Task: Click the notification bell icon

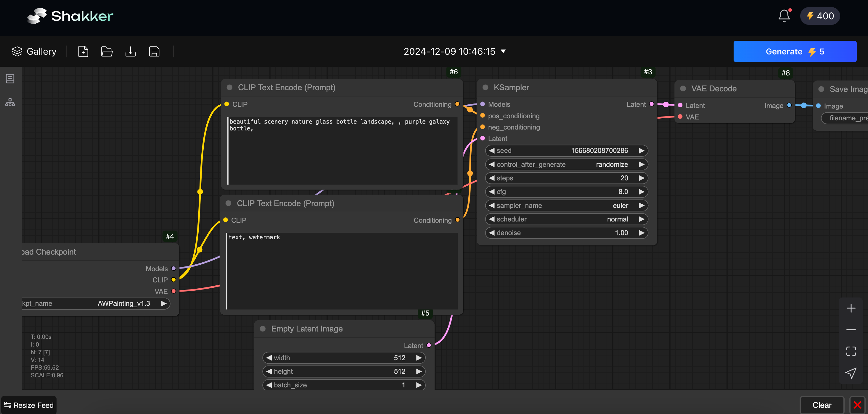Action: coord(784,16)
